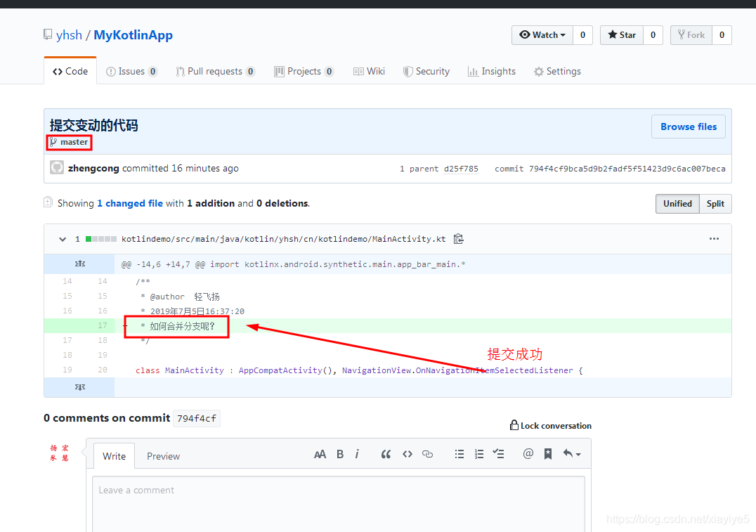Screen dimensions: 756x532
Task: Click the 794f4cf short commit label
Action: pos(197,419)
